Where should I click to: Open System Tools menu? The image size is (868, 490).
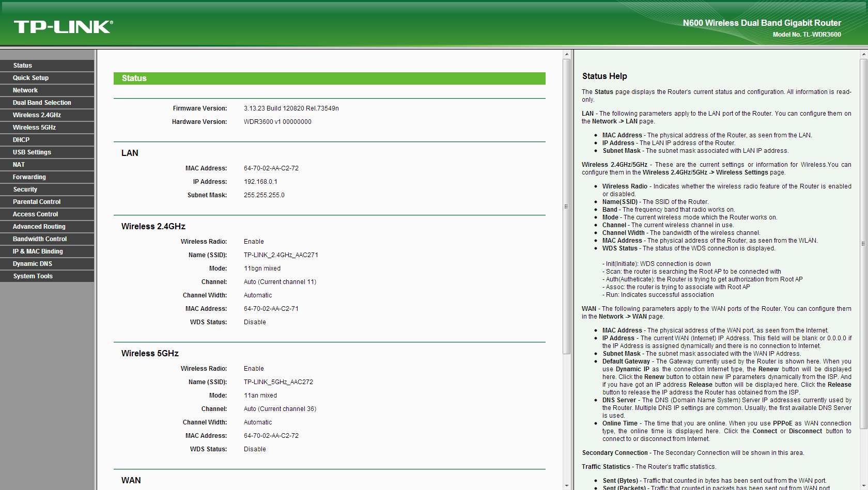tap(47, 276)
